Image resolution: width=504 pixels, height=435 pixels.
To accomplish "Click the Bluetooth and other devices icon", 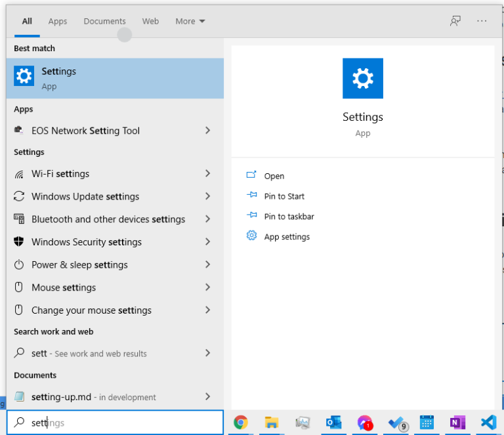I will click(x=19, y=218).
